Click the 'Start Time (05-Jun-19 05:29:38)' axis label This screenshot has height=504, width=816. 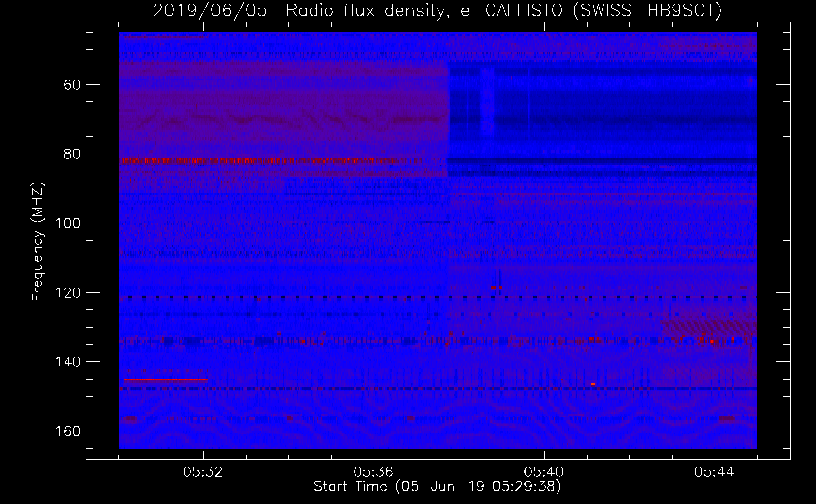tap(437, 487)
